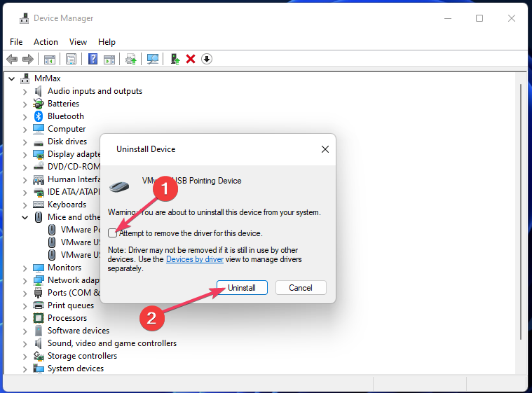Open the File menu
This screenshot has height=393, width=532.
coord(16,42)
